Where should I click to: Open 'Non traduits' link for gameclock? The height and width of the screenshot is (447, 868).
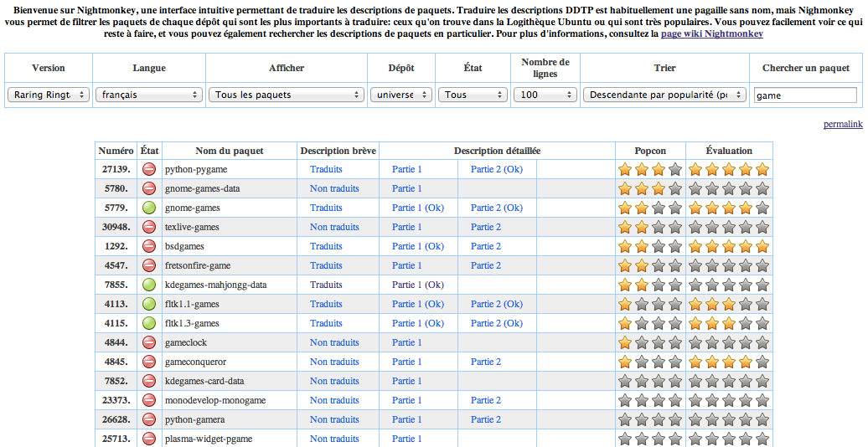click(334, 342)
